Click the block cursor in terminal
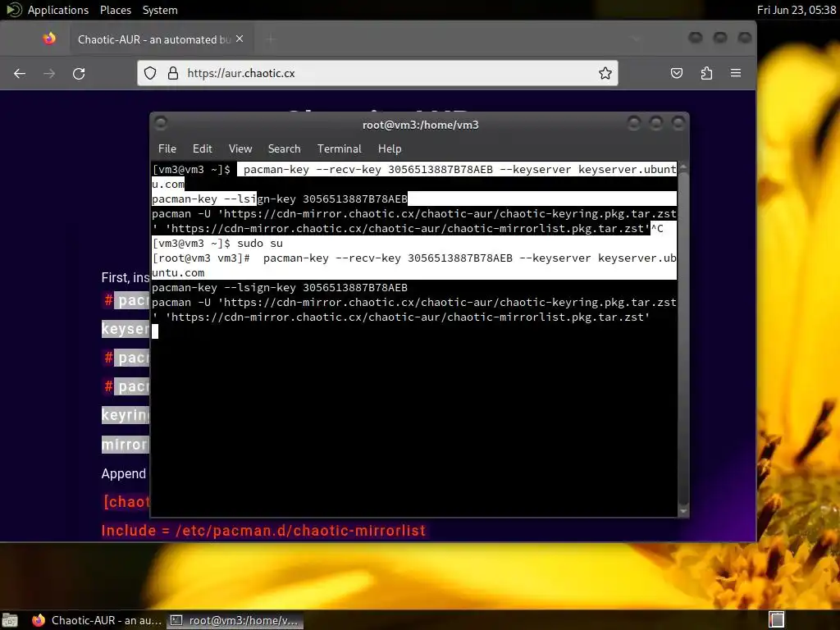Viewport: 840px width, 630px height. pos(155,331)
